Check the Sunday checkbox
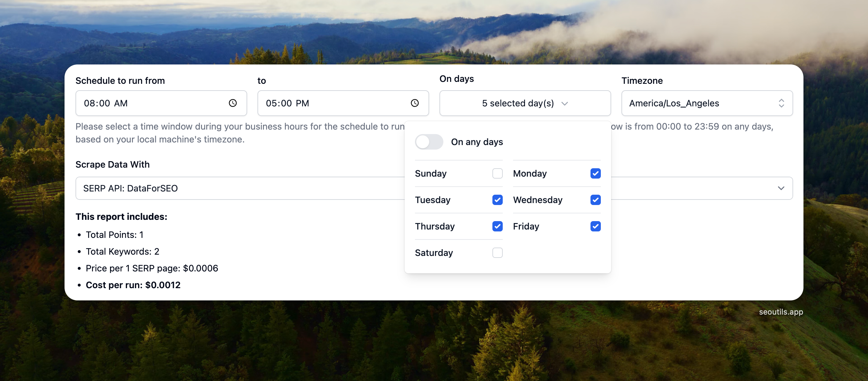Screen dimensions: 868x381 point(497,173)
